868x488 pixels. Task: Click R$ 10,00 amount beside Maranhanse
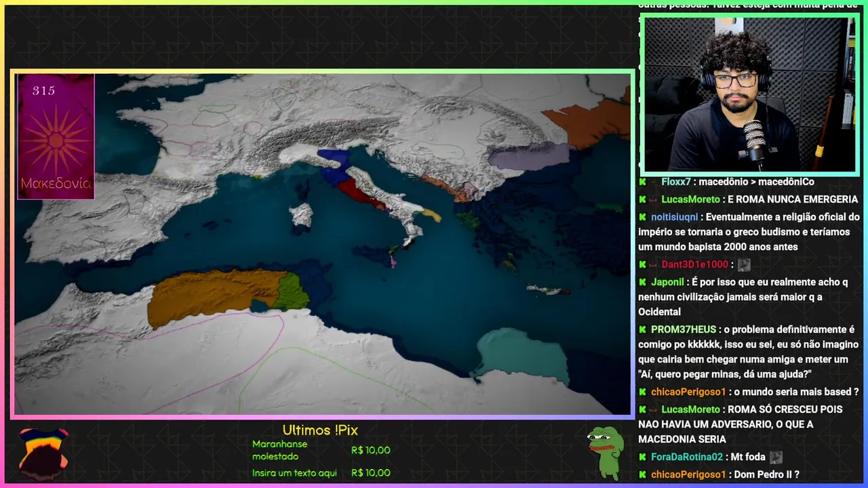point(371,450)
